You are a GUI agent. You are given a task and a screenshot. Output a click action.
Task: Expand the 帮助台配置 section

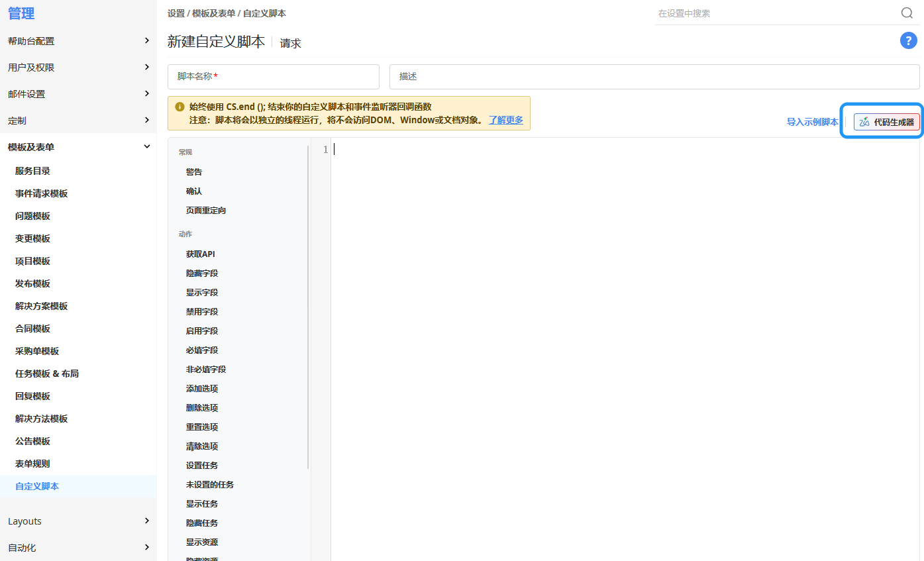coord(78,41)
